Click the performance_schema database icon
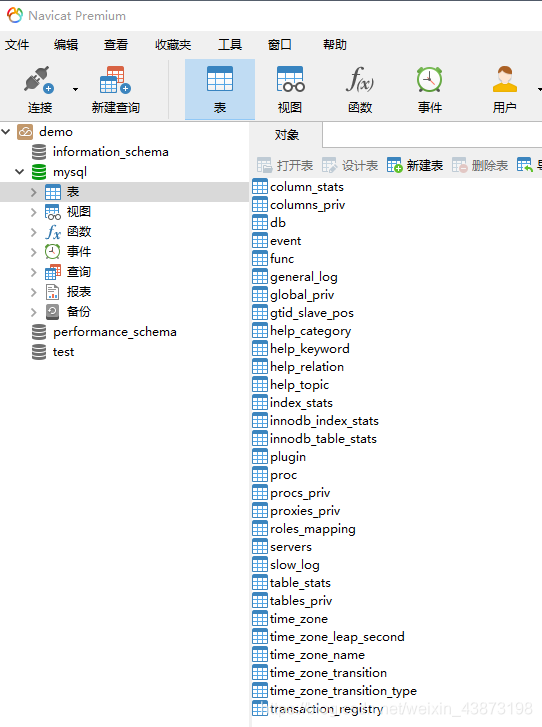Viewport: 542px width, 727px height. tap(39, 332)
